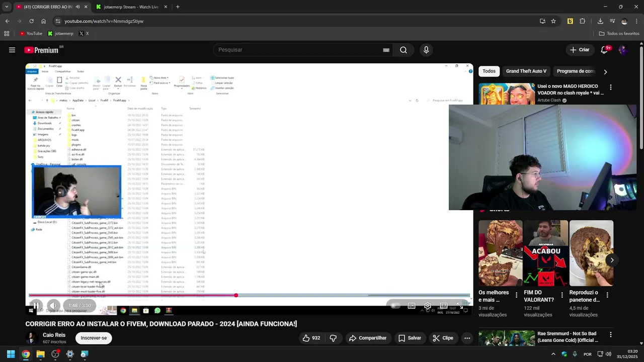This screenshot has height=362, width=644.
Task: Click the Inscrever-se subscribe button
Action: click(x=94, y=338)
